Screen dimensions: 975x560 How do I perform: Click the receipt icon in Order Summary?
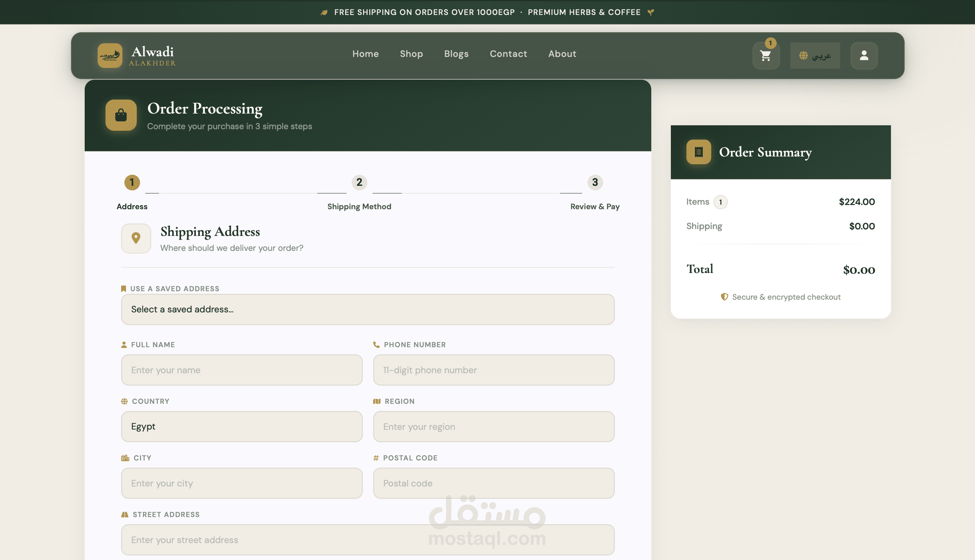(x=699, y=152)
